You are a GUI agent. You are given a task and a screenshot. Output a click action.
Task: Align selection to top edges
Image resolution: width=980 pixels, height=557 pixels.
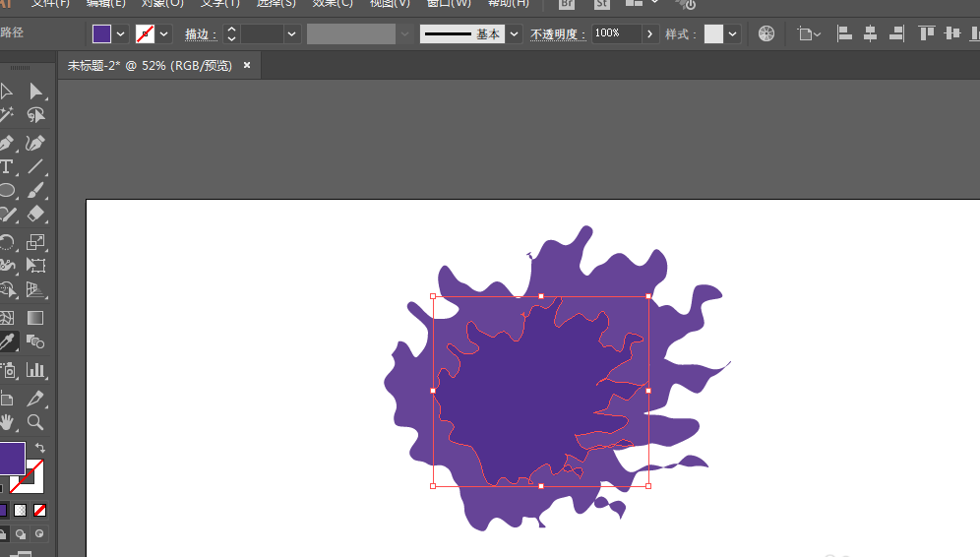(x=926, y=33)
